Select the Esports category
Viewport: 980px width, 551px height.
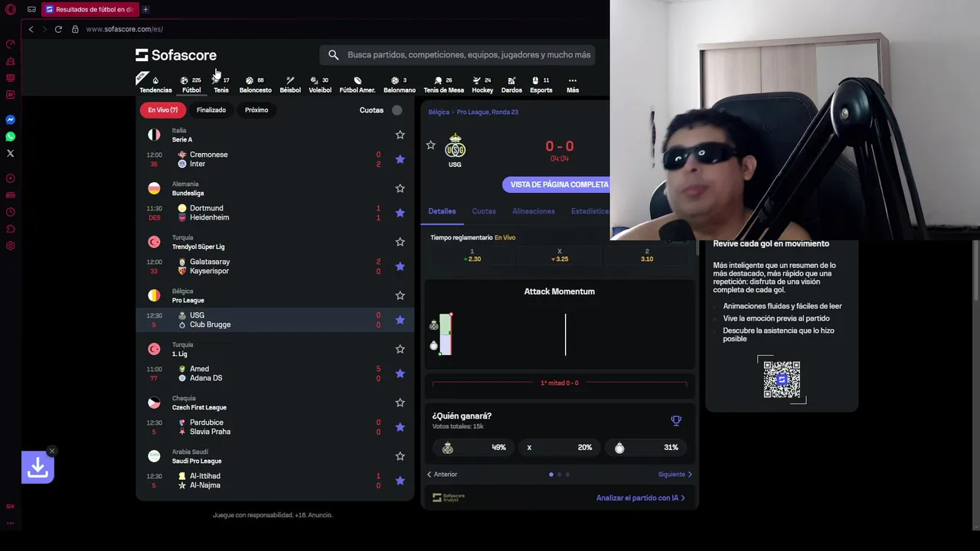point(541,84)
